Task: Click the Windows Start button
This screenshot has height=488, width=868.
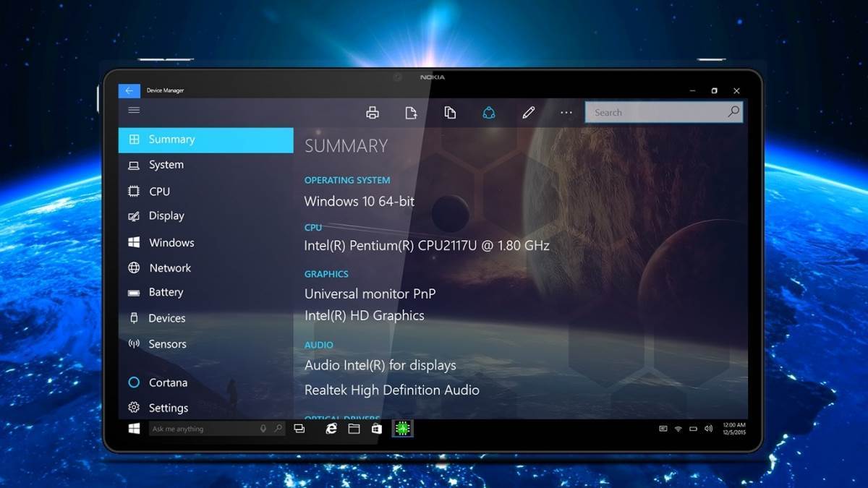Action: pos(134,429)
